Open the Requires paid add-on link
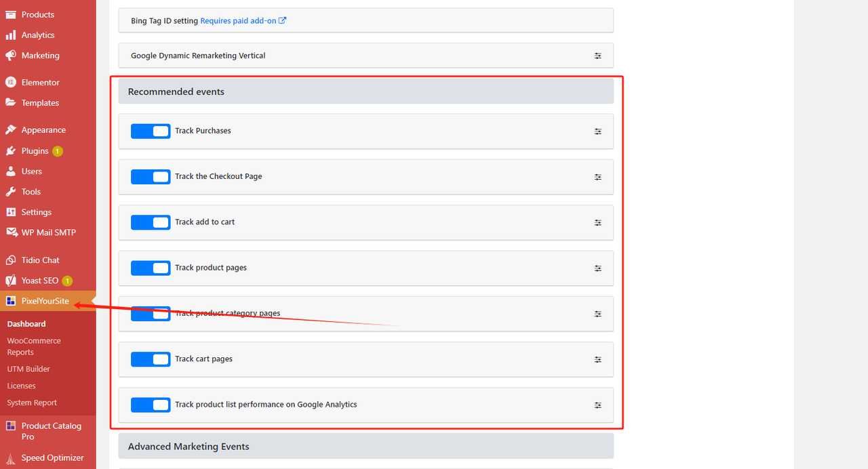The width and height of the screenshot is (868, 469). click(x=238, y=20)
